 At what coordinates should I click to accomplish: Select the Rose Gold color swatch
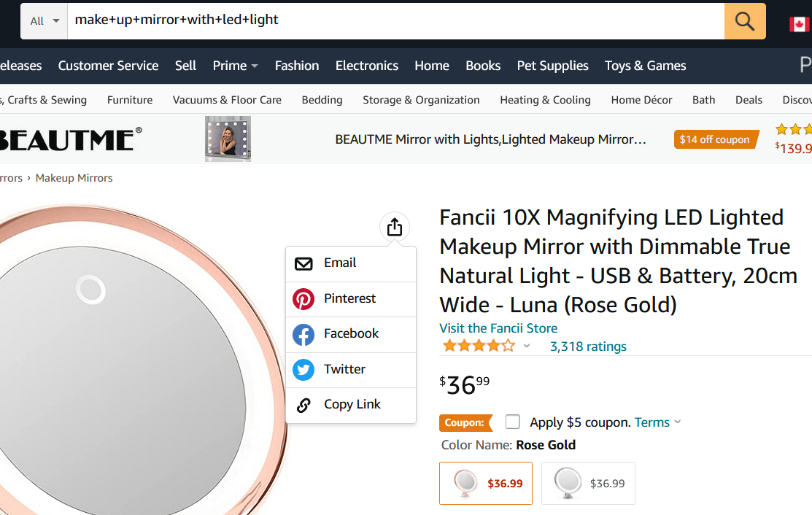[x=485, y=483]
